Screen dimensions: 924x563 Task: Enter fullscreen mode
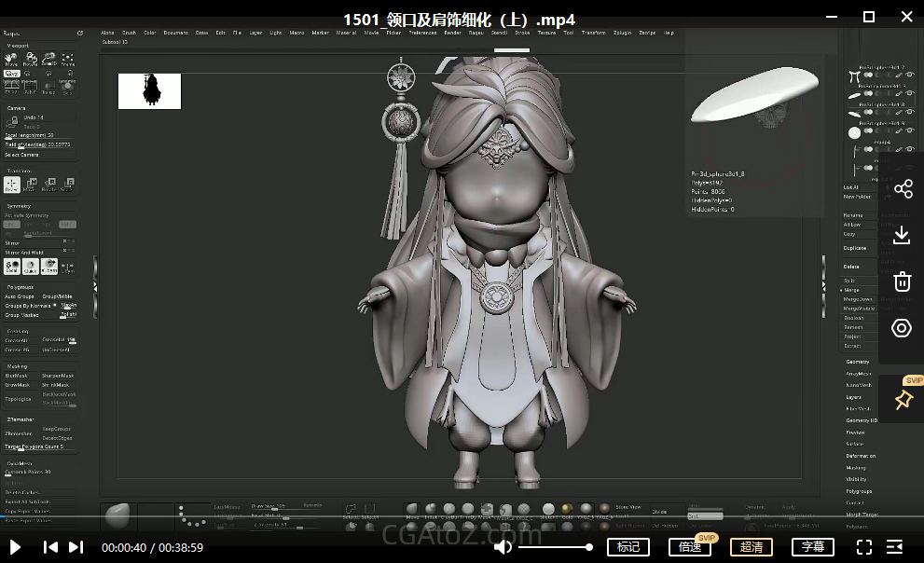(x=864, y=547)
